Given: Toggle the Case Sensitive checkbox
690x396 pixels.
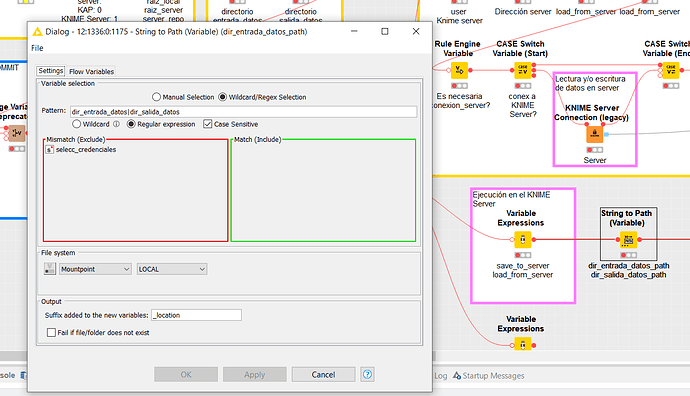Looking at the screenshot, I should point(208,124).
